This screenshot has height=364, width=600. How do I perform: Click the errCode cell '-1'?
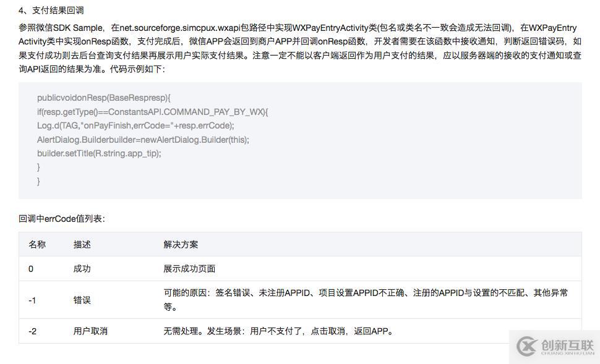click(32, 300)
